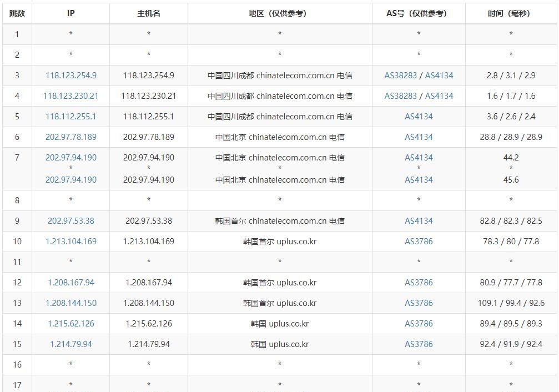
Task: Select the 82.8 / 82.3 / 82.5 time cell
Action: tap(511, 221)
